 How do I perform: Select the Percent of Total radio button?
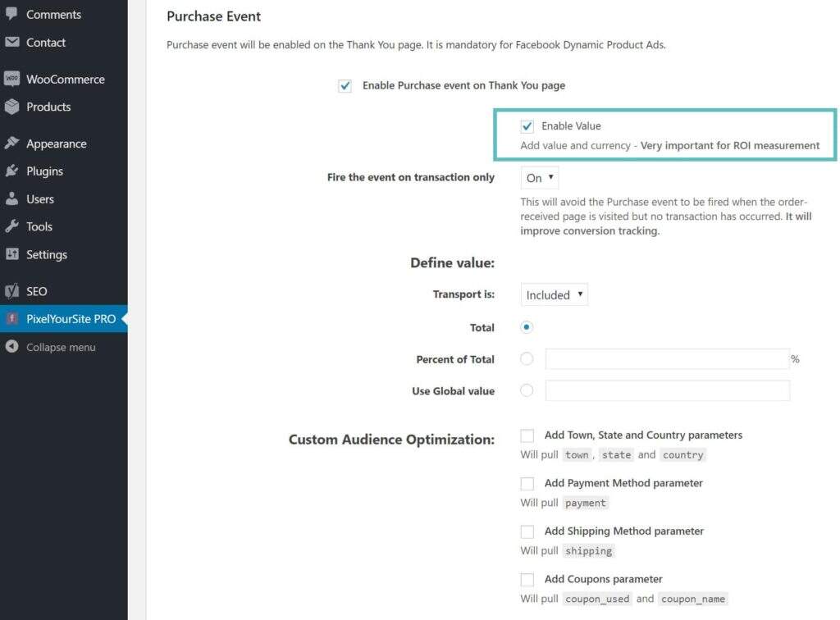click(527, 359)
